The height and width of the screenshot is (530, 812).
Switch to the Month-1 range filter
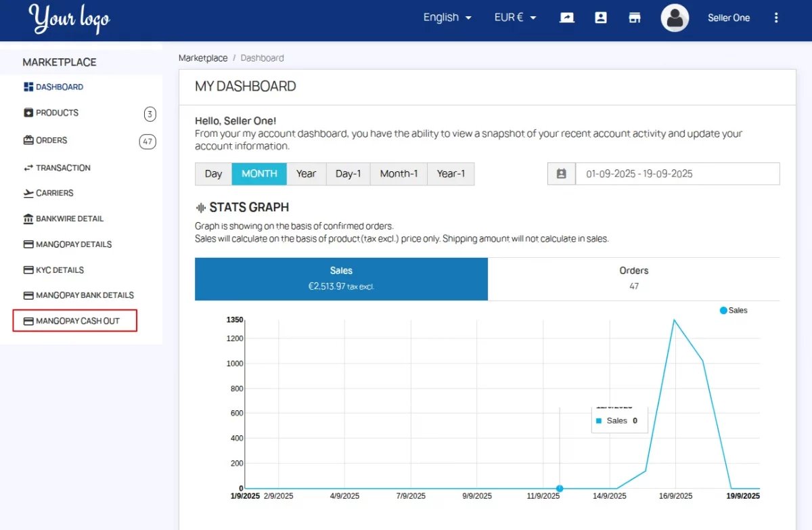tap(399, 174)
